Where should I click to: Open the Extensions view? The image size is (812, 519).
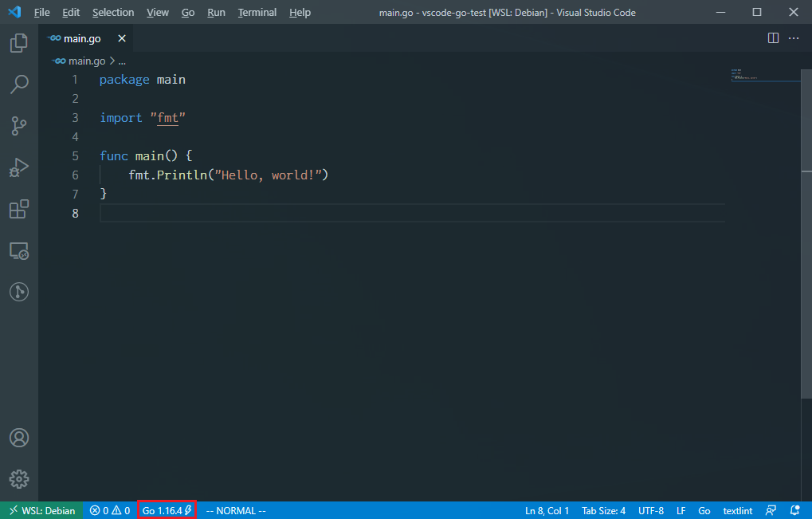[18, 208]
